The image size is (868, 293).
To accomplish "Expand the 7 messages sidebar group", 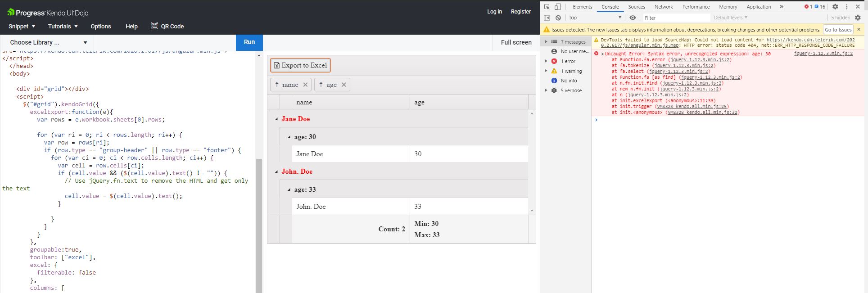I will [546, 42].
